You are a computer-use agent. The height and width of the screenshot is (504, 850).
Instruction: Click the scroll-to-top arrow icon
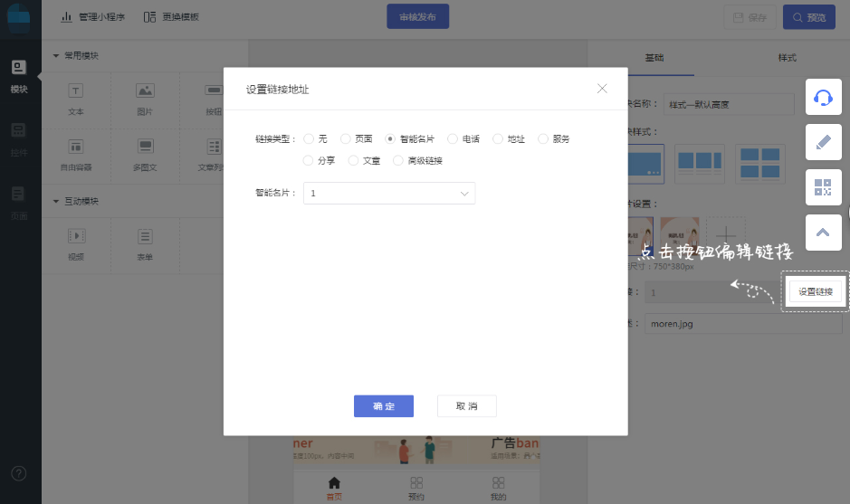click(823, 232)
